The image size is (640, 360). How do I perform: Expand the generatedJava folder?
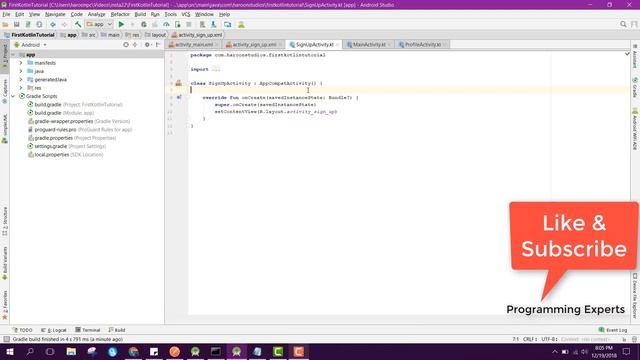point(21,80)
